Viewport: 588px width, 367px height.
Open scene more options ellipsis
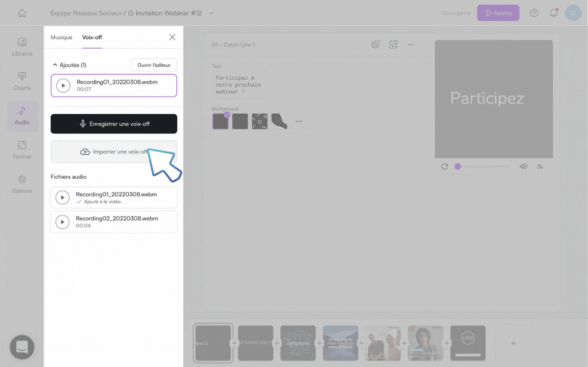[x=411, y=44]
